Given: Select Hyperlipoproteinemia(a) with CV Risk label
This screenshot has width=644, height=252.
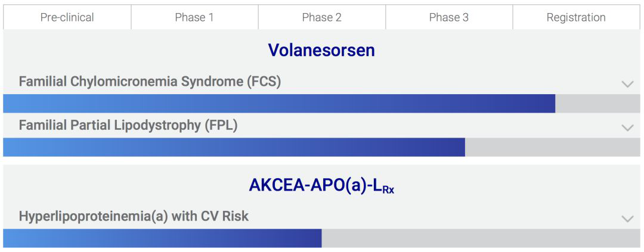Looking at the screenshot, I should click(134, 216).
